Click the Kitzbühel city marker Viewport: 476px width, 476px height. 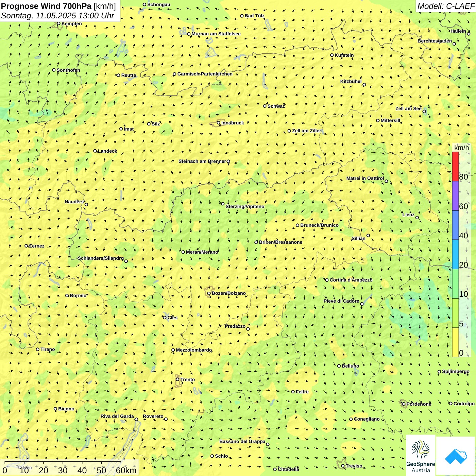point(364,85)
